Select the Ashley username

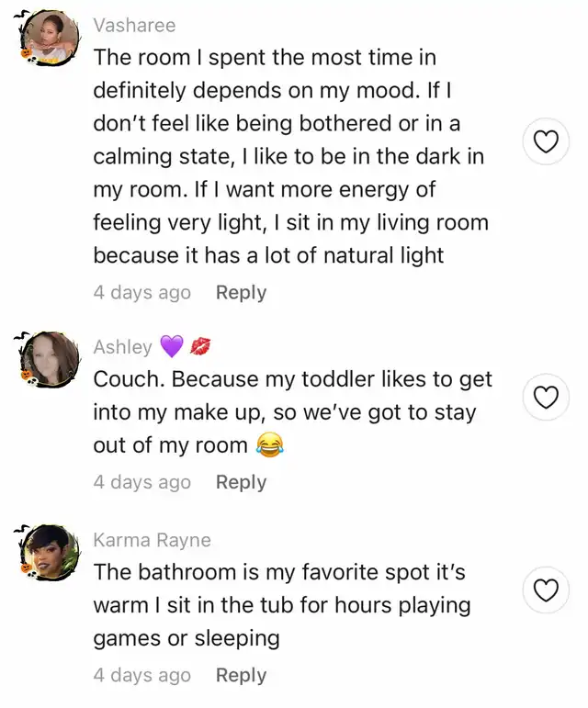(122, 347)
